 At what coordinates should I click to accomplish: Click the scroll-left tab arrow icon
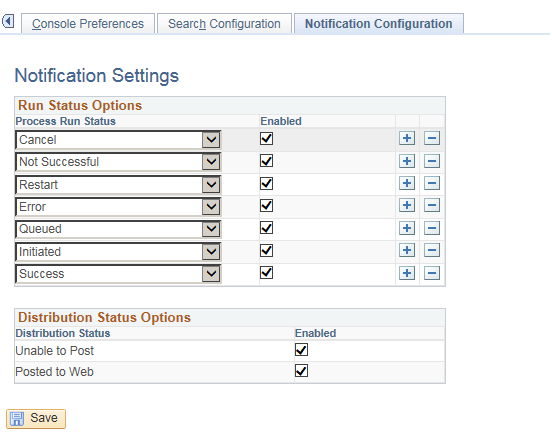coord(8,21)
